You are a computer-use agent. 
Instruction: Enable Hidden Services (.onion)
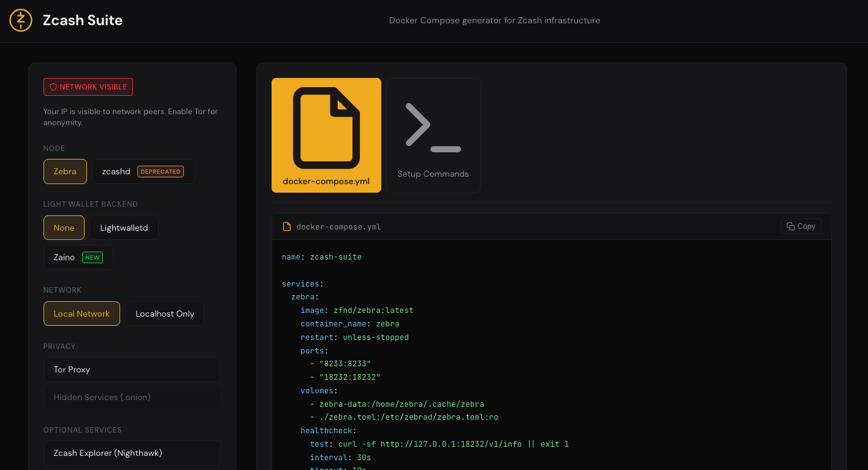pos(132,397)
